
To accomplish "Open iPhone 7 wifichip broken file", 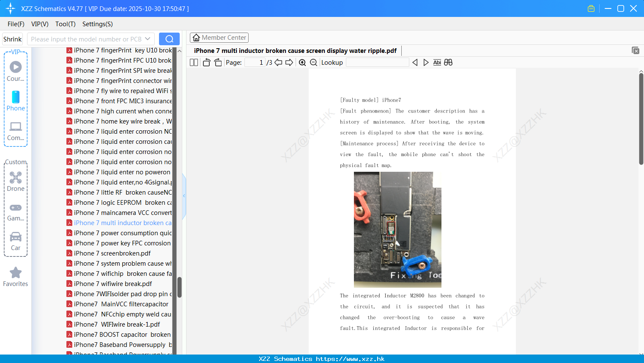I will coord(119,274).
